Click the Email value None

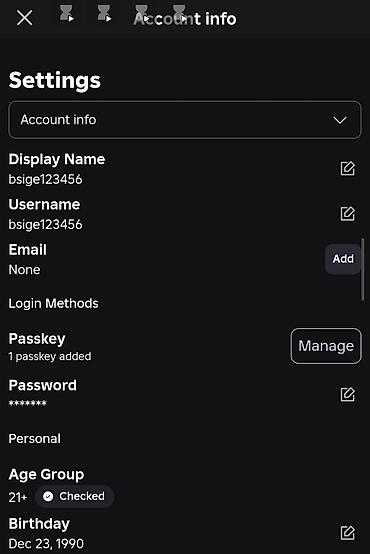point(24,270)
